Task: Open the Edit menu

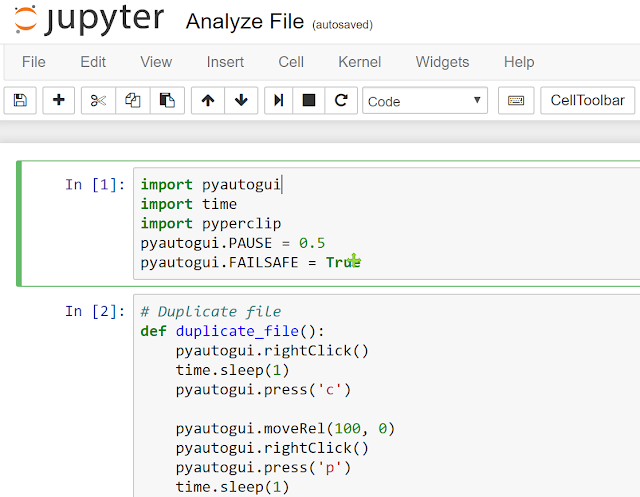Action: pyautogui.click(x=93, y=62)
